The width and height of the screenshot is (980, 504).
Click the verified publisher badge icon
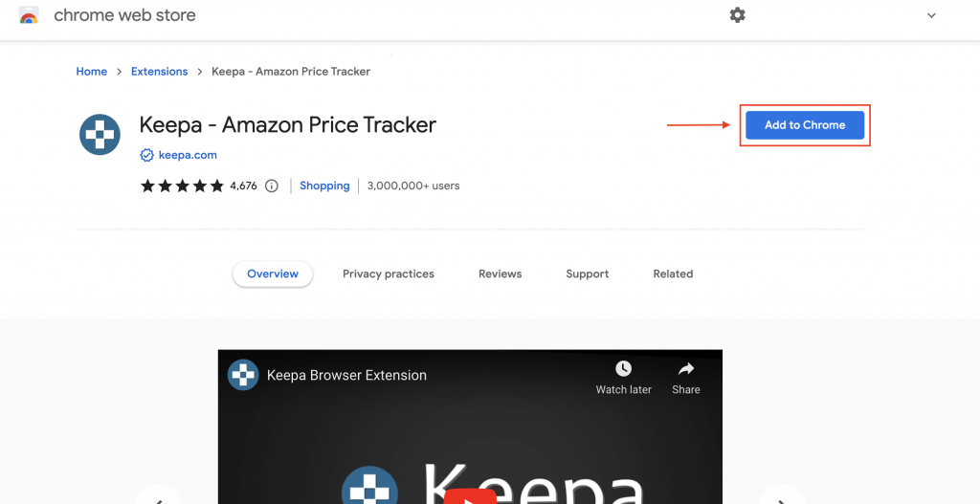point(146,155)
